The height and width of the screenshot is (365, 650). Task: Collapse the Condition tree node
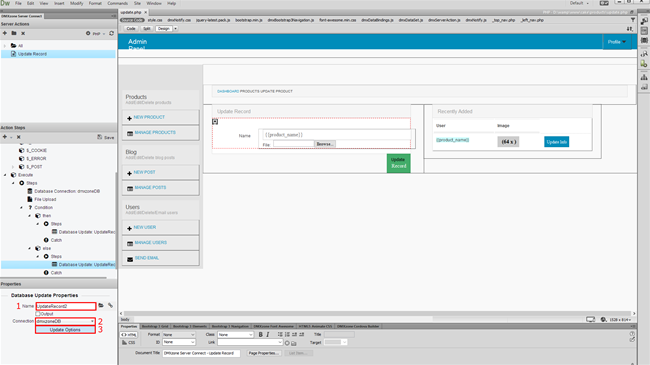pos(22,207)
